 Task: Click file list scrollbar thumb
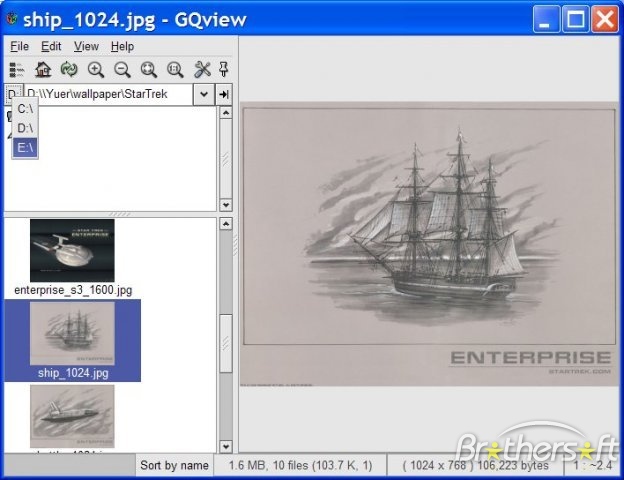pyautogui.click(x=226, y=343)
